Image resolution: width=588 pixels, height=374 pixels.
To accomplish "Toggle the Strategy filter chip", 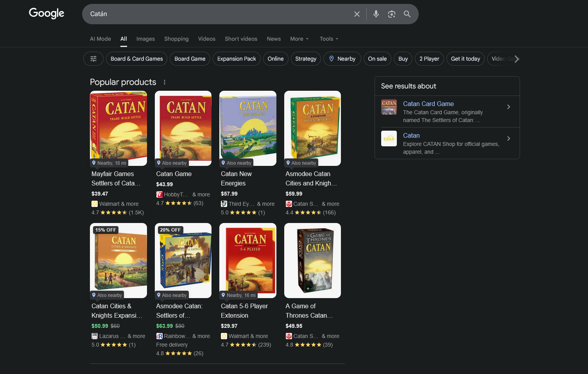I will [306, 59].
